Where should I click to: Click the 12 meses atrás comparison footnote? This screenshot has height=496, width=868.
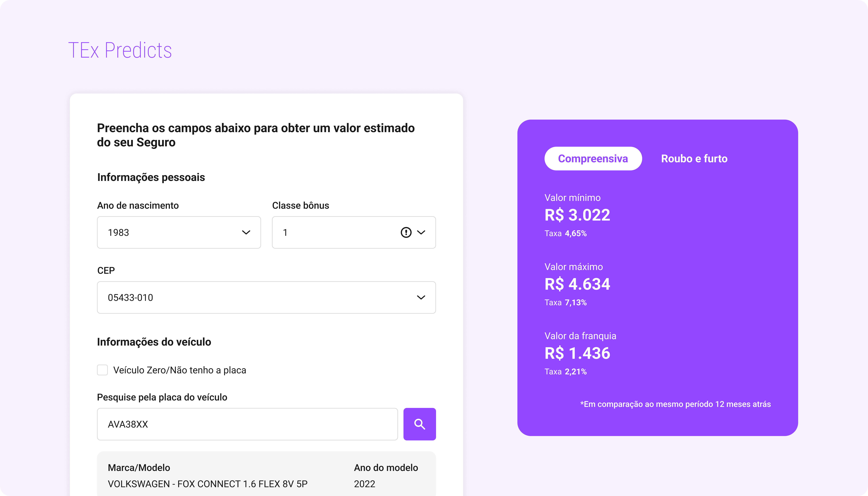point(675,404)
